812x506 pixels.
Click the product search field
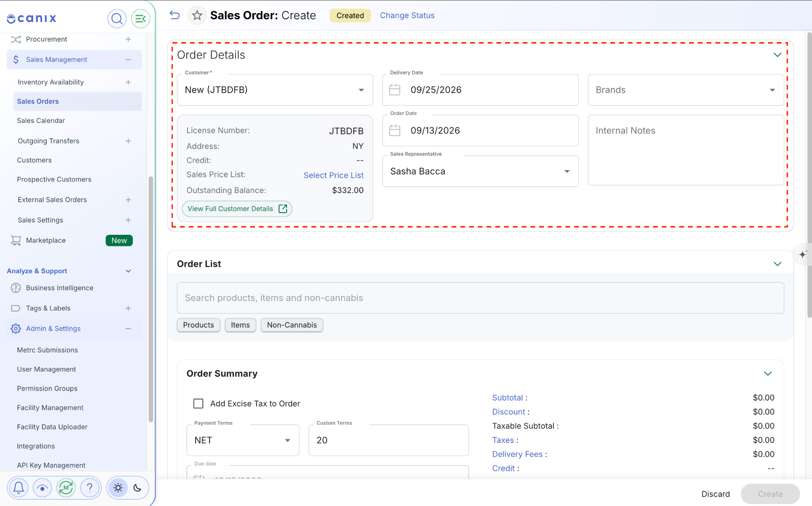(x=480, y=298)
